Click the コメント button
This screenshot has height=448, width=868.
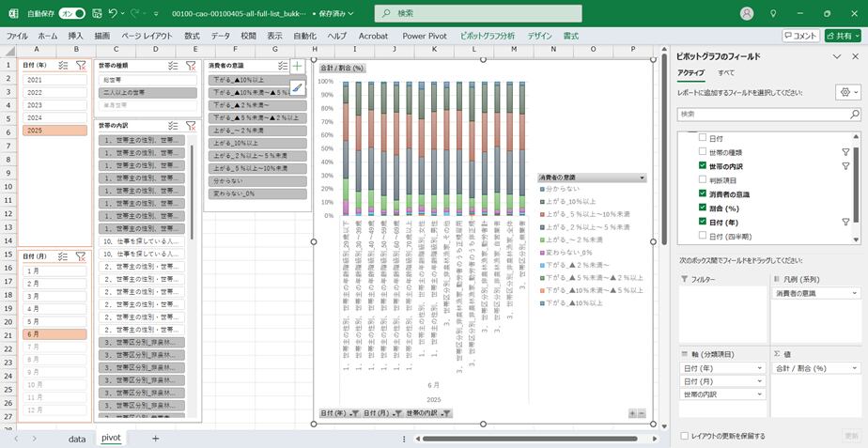800,36
